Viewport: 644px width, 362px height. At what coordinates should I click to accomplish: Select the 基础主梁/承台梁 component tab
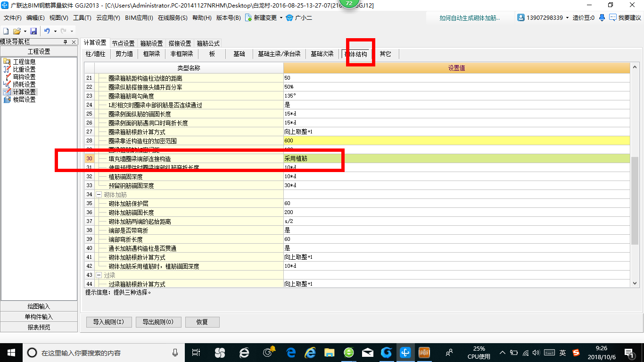coord(279,54)
